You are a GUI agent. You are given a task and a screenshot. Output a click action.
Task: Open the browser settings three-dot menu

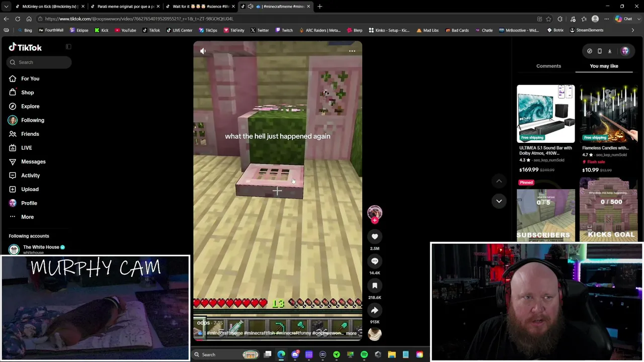pos(606,19)
